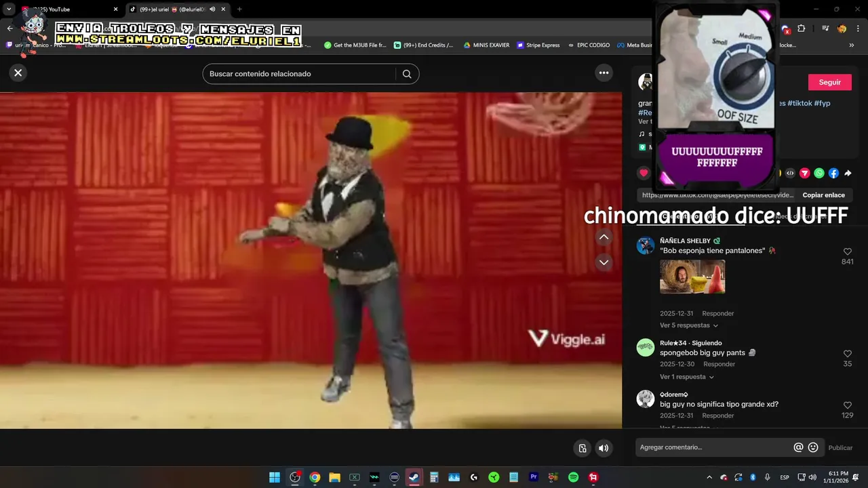Open Get the M3U8 File bookmark
The height and width of the screenshot is (488, 868).
(x=355, y=45)
